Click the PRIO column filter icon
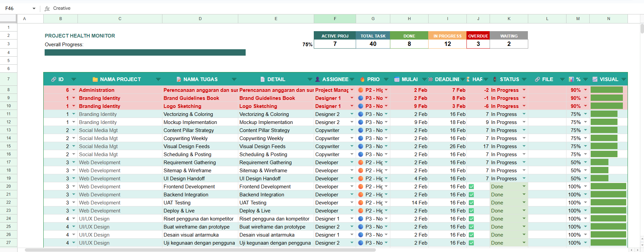Screen dimensions: 644x252 click(386, 79)
